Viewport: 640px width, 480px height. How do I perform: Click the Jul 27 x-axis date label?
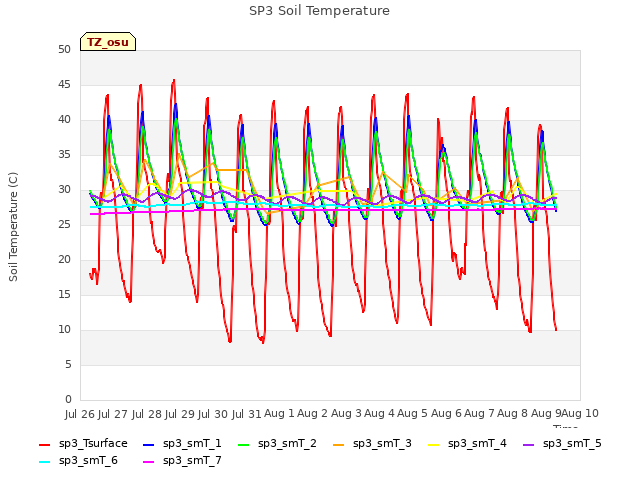click(x=113, y=414)
